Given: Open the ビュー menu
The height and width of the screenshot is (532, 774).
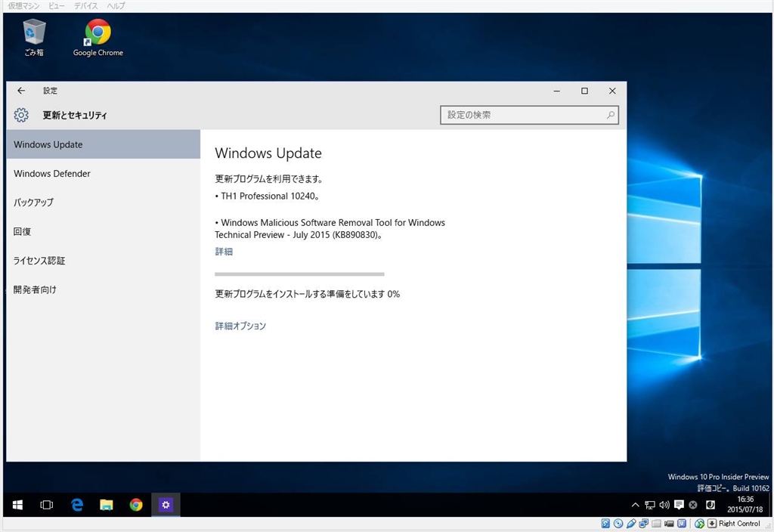Looking at the screenshot, I should [x=56, y=6].
